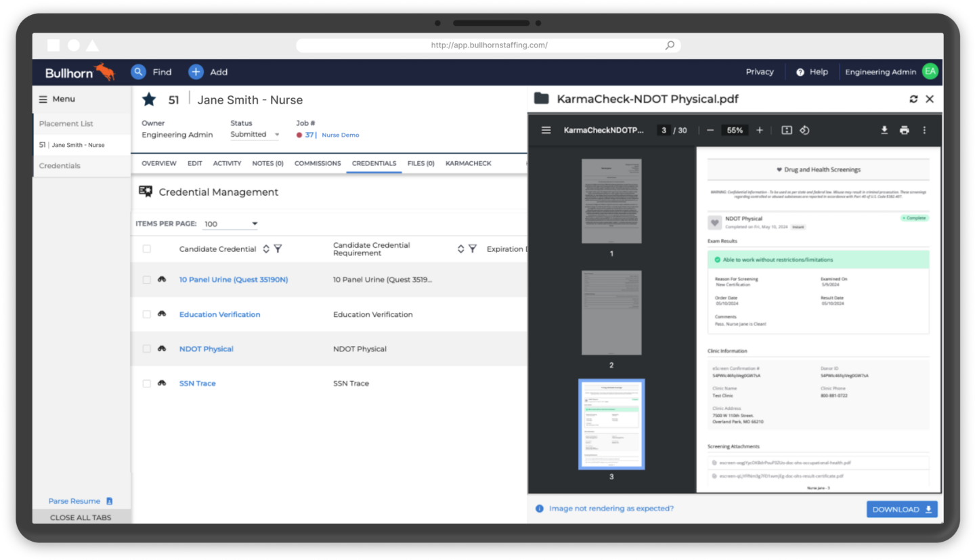
Task: Click the info icon beside Image not rendering
Action: tap(540, 509)
